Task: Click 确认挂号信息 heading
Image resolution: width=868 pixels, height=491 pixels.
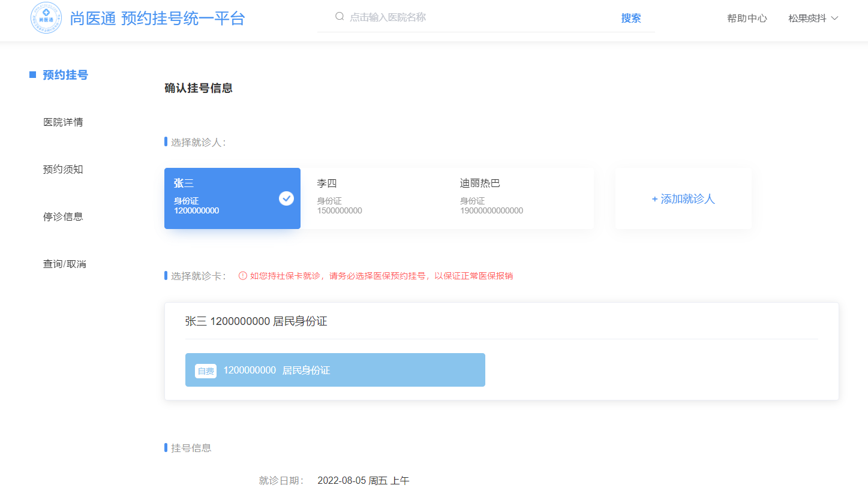Action: coord(199,88)
